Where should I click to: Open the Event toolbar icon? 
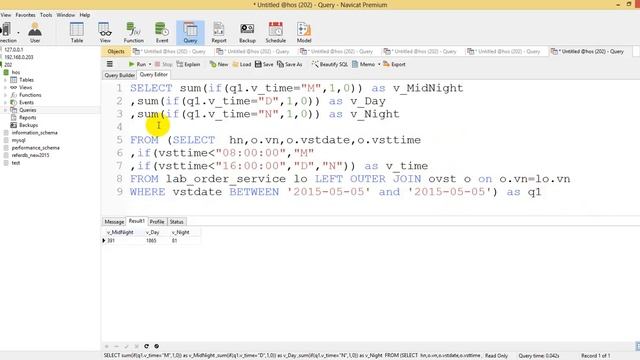click(x=162, y=33)
